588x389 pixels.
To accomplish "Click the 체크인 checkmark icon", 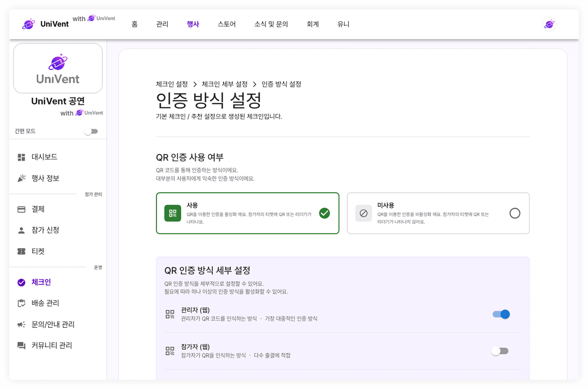I will click(21, 282).
